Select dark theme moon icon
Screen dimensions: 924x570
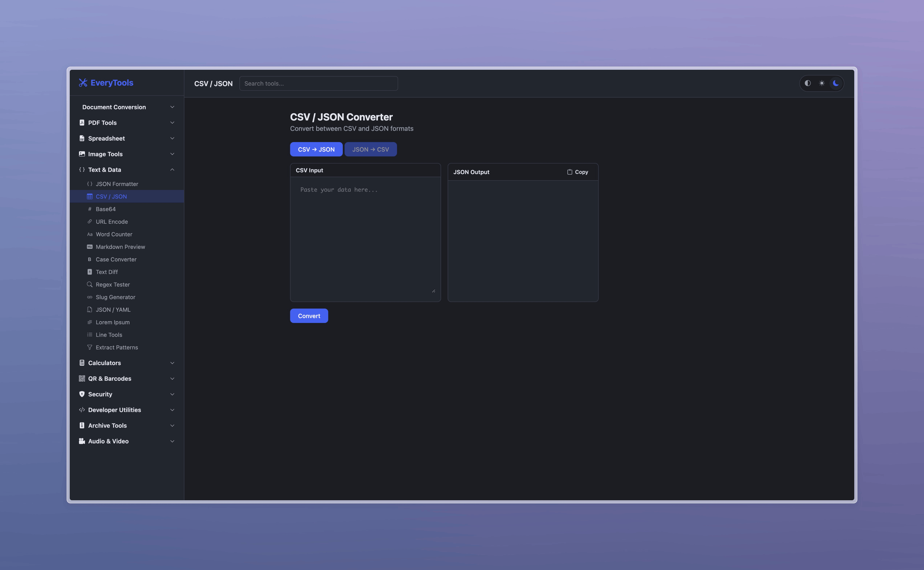(836, 83)
